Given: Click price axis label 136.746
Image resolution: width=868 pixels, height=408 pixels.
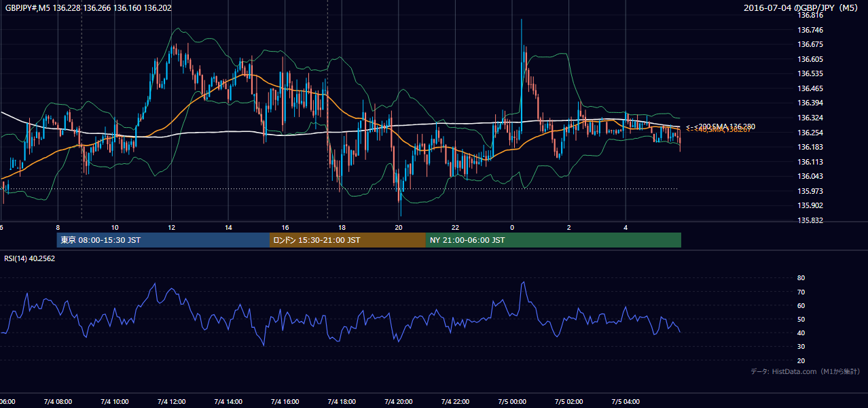Looking at the screenshot, I should pyautogui.click(x=810, y=30).
